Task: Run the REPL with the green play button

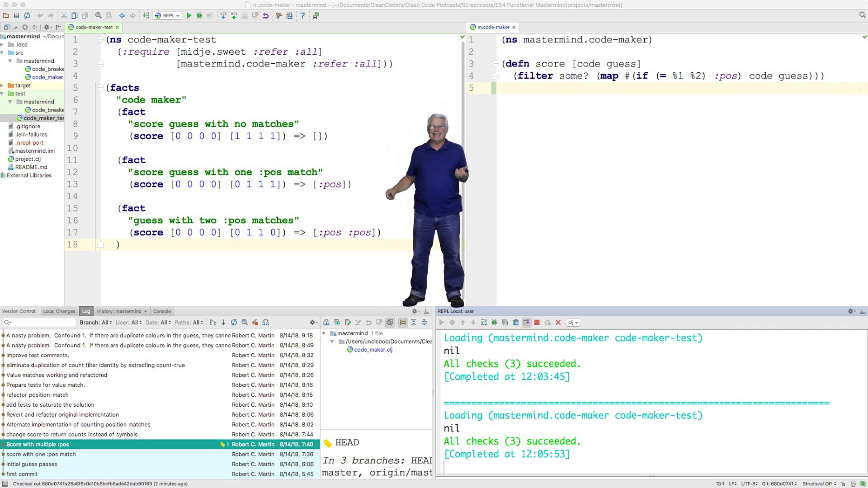Action: click(189, 15)
